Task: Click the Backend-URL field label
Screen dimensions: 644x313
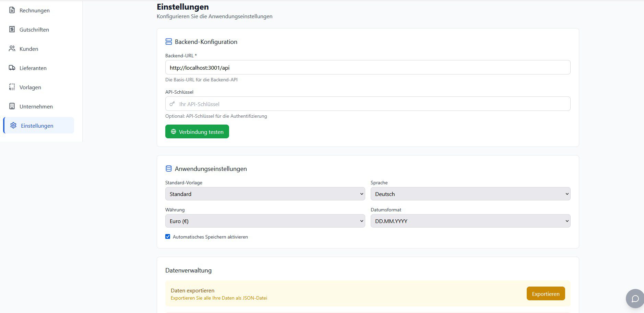Action: tap(181, 56)
